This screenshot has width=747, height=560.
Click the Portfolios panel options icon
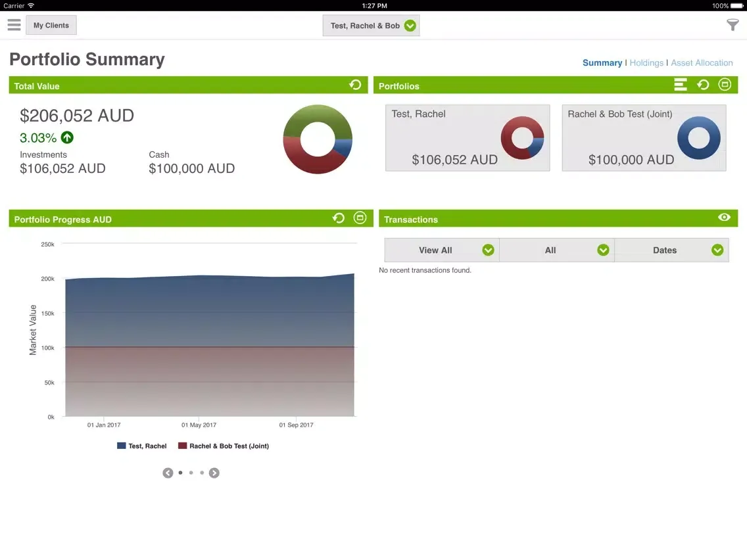(725, 85)
